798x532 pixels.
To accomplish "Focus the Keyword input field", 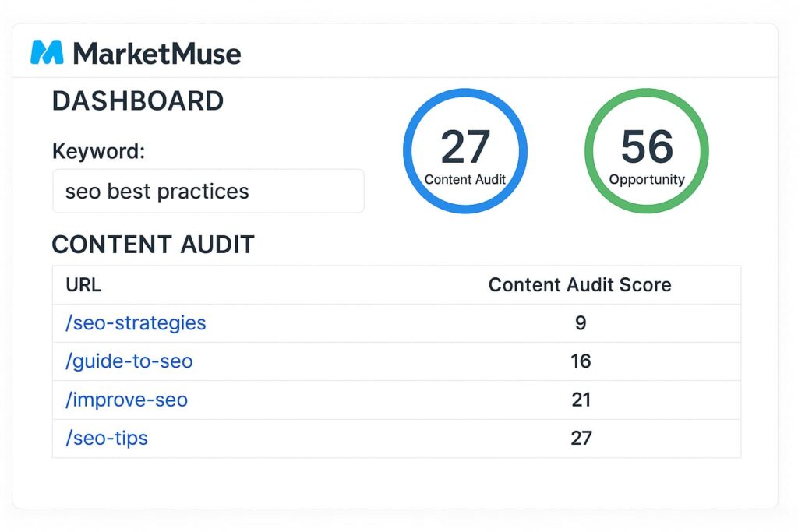I will (x=208, y=192).
